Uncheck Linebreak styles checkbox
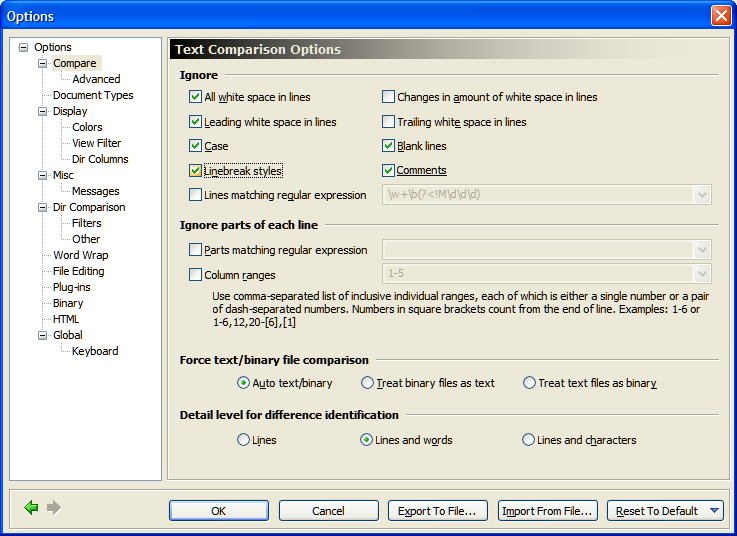The image size is (737, 536). click(196, 171)
